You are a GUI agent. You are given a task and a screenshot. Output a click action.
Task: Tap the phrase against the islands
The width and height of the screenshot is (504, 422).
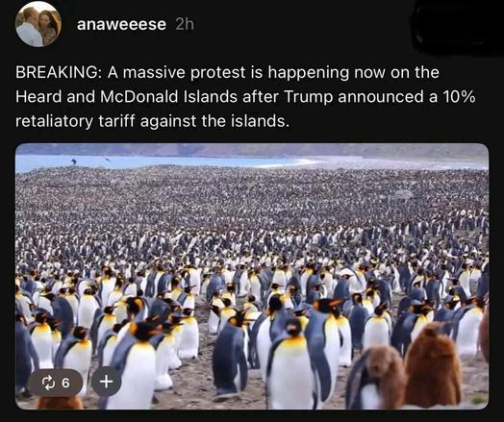(214, 121)
